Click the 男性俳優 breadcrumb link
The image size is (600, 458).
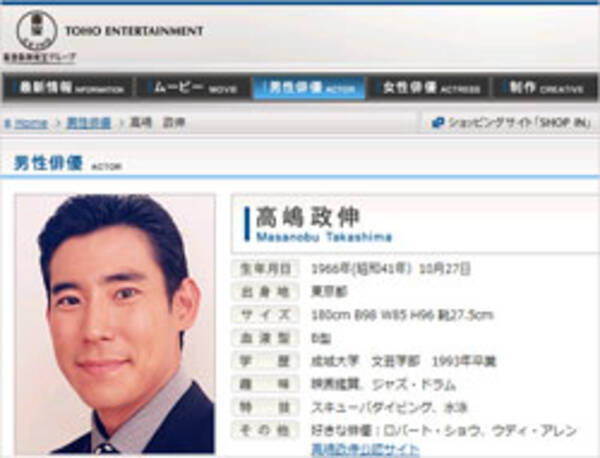(89, 123)
